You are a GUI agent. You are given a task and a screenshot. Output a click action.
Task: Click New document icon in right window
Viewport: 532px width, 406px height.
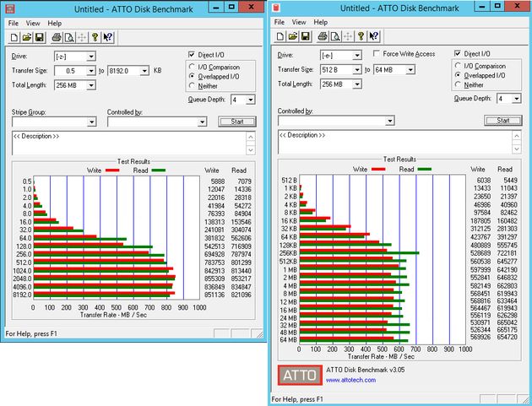(280, 36)
